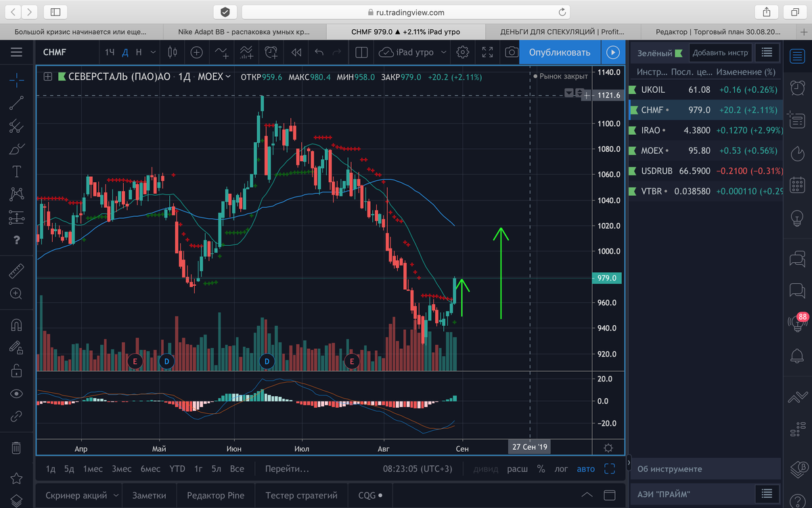Expand the bottom panel with the up chevron
Image resolution: width=812 pixels, height=508 pixels.
[587, 495]
